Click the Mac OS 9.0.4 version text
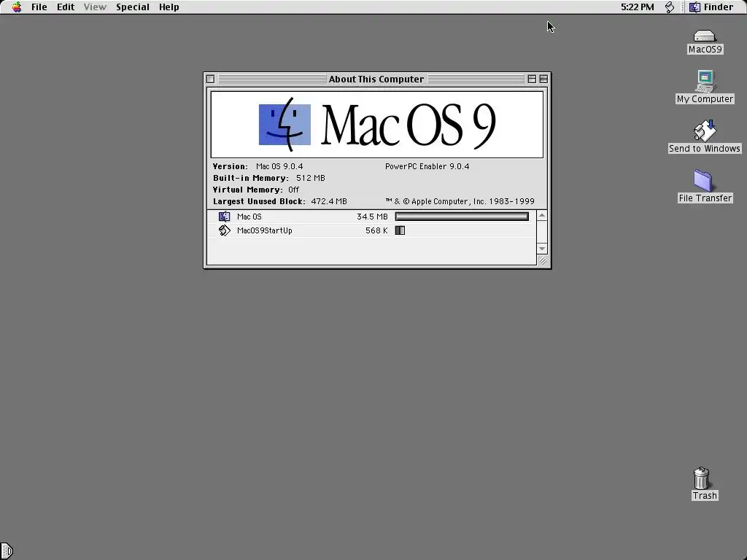 tap(279, 166)
